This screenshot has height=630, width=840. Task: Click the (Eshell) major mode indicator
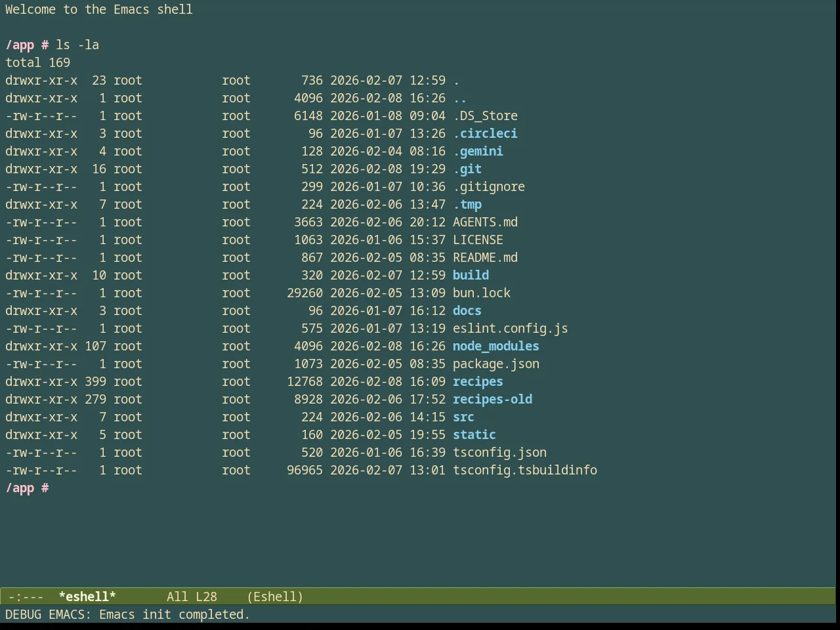(x=275, y=597)
